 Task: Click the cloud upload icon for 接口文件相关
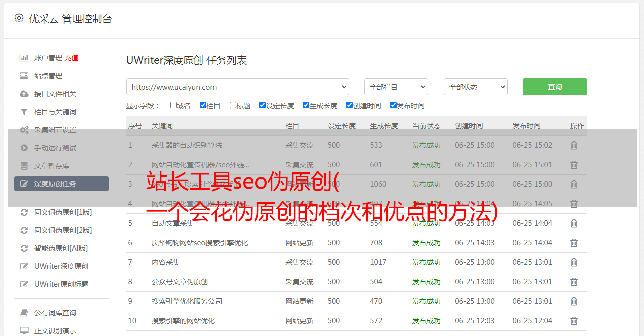[24, 94]
